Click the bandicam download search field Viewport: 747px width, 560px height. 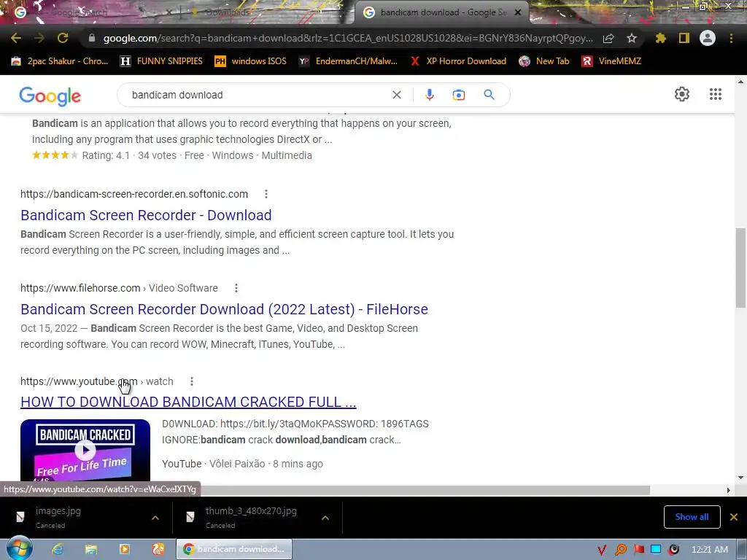(x=258, y=95)
